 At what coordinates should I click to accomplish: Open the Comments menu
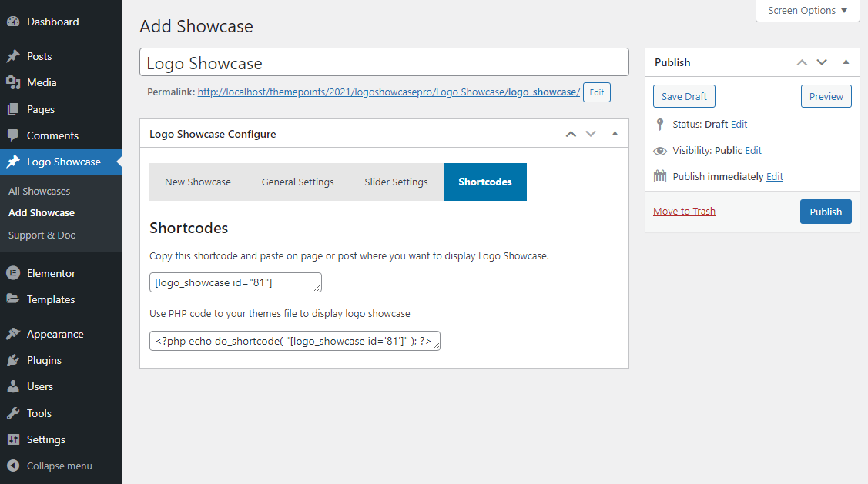coord(61,135)
